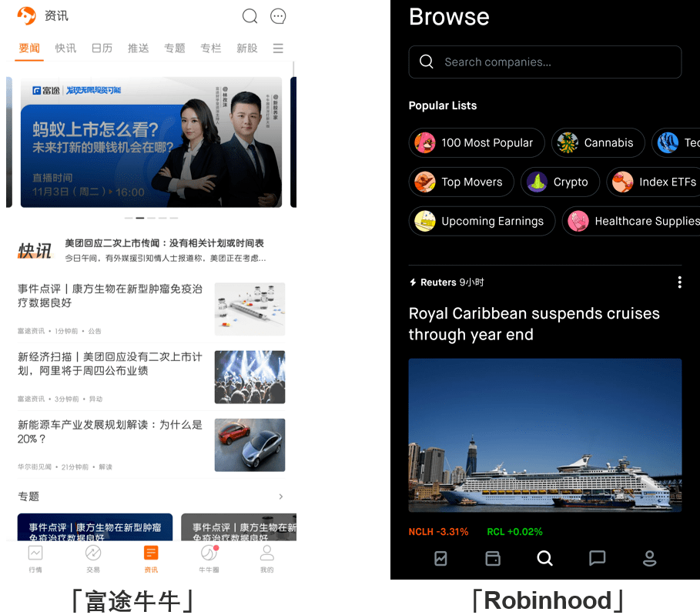Screen dimensions: 700x615
Task: Switch to the 专栏 tab
Action: 211,48
